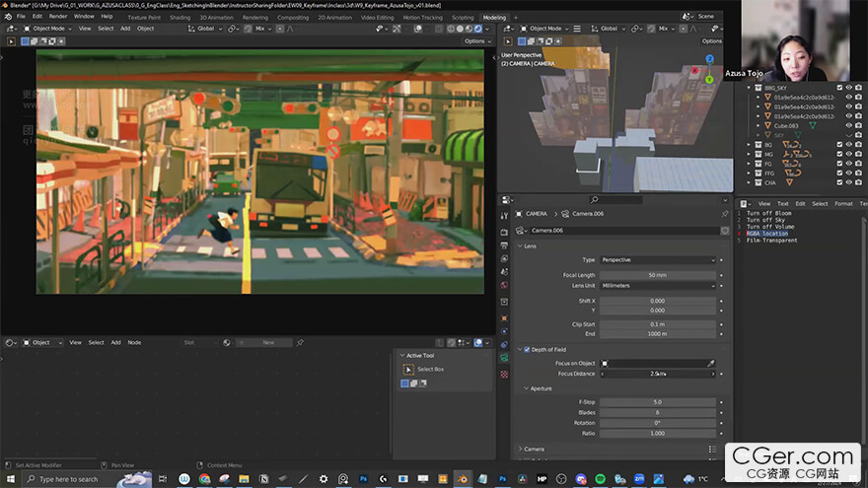Viewport: 868px width, 488px height.
Task: Open the Lens Unit Millimeters dropdown
Action: click(658, 285)
